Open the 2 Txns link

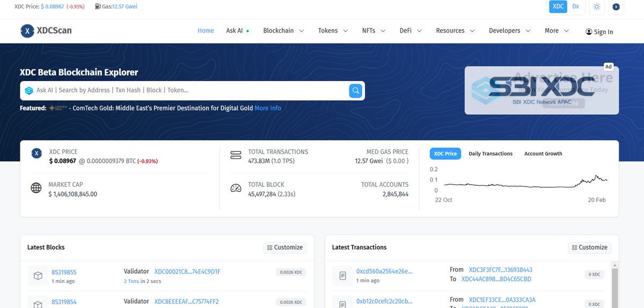pos(131,281)
